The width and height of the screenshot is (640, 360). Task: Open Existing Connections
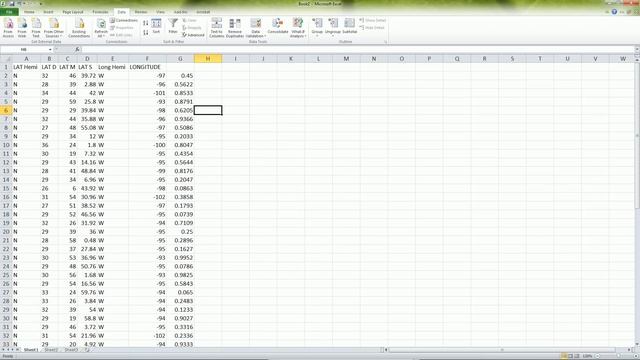point(79,28)
